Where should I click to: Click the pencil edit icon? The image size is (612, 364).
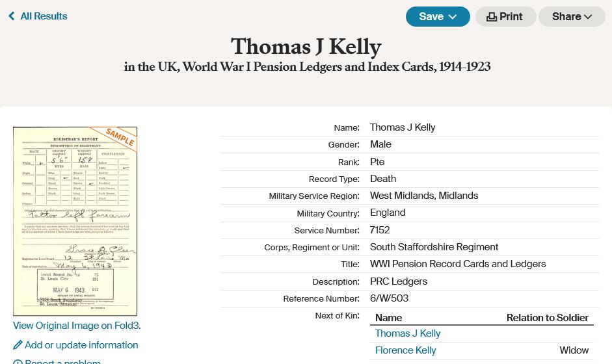pyautogui.click(x=18, y=345)
